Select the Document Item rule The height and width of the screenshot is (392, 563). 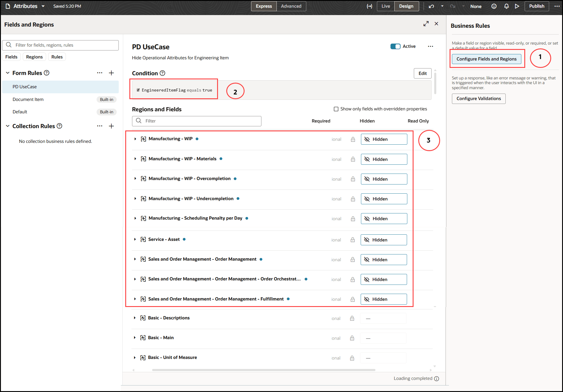tap(61, 99)
